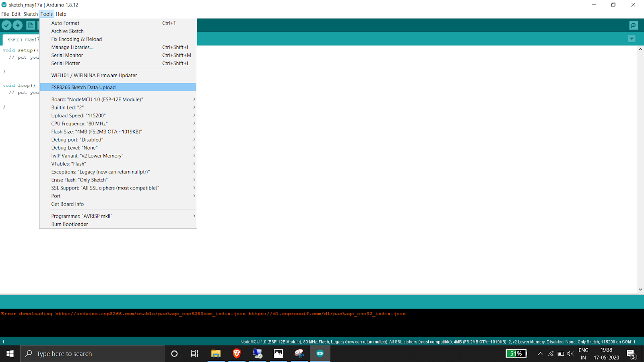Click the Verify checkmark toolbar icon
Image resolution: width=644 pixels, height=362 pixels.
pos(6,25)
